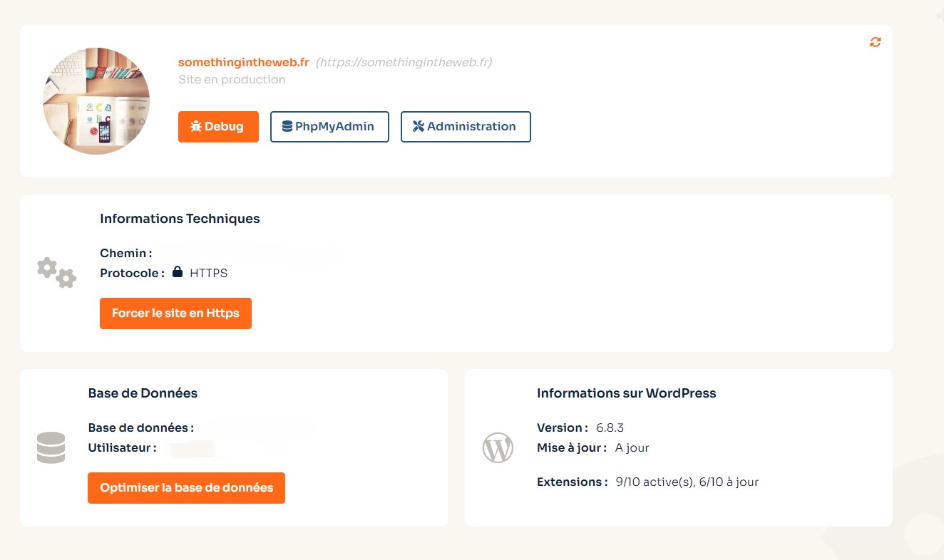
Task: Open the somethingintheweb.fr link
Action: click(243, 62)
